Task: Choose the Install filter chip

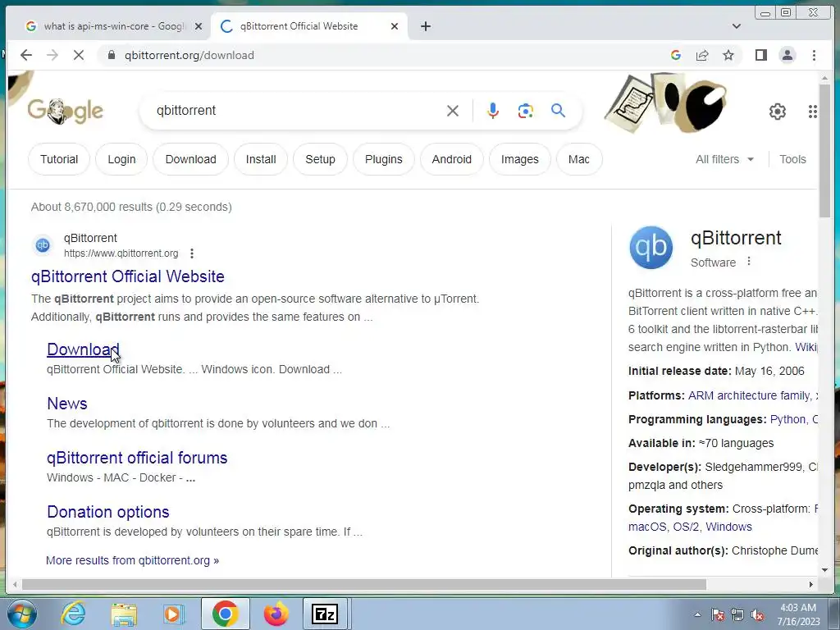Action: (261, 159)
